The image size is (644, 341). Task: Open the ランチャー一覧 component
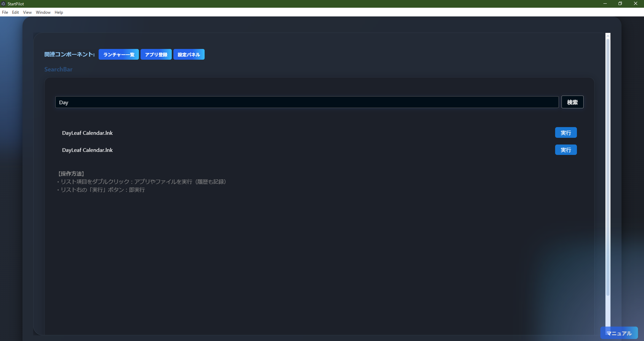click(x=118, y=54)
